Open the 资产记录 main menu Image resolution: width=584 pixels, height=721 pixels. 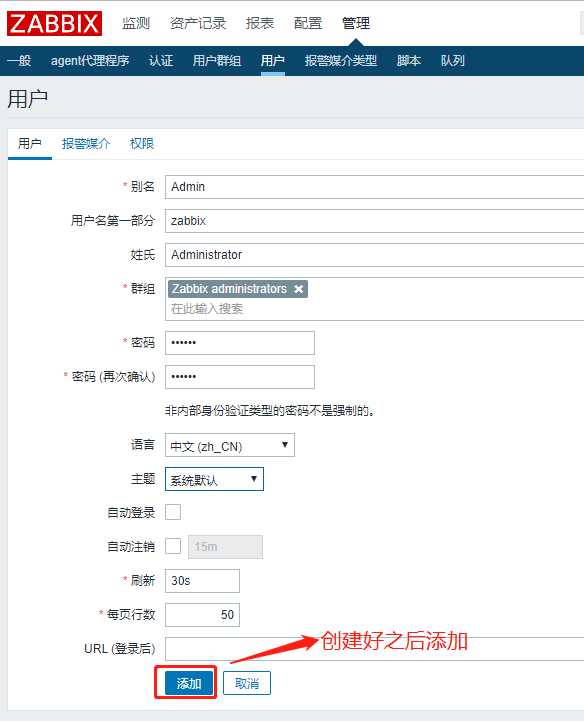[x=198, y=23]
